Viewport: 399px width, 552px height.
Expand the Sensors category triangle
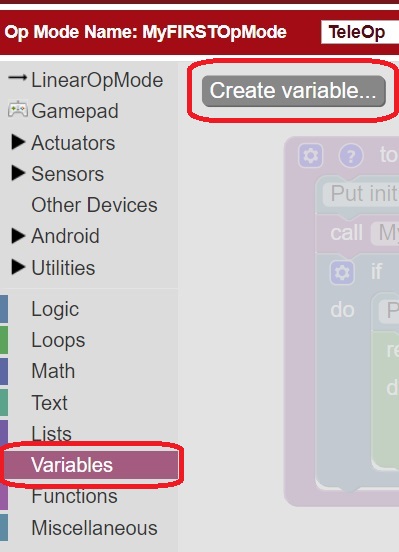18,173
